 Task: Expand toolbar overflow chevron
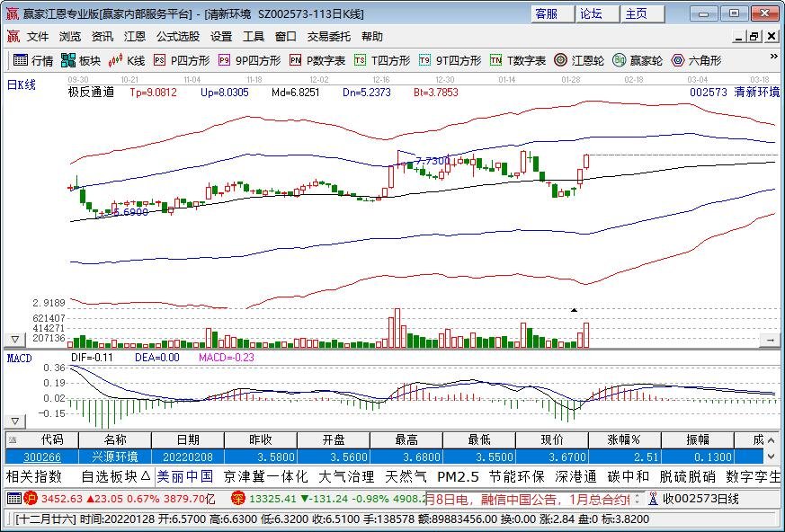(774, 57)
